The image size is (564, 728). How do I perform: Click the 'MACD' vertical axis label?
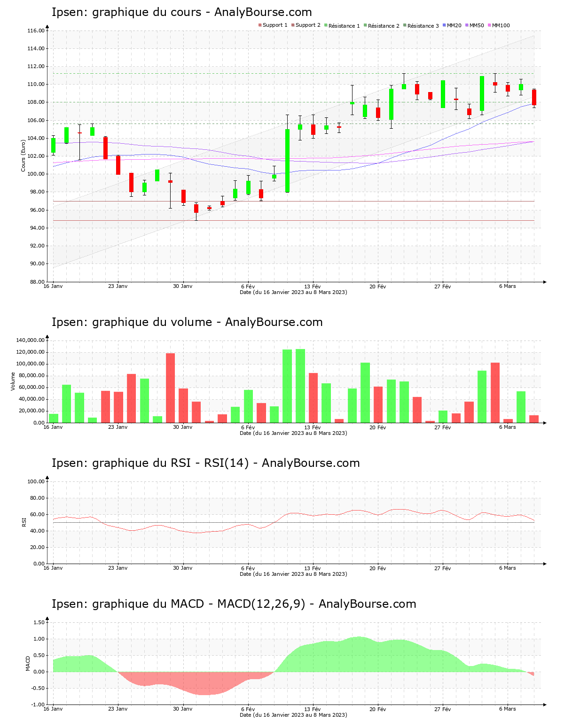pyautogui.click(x=28, y=663)
